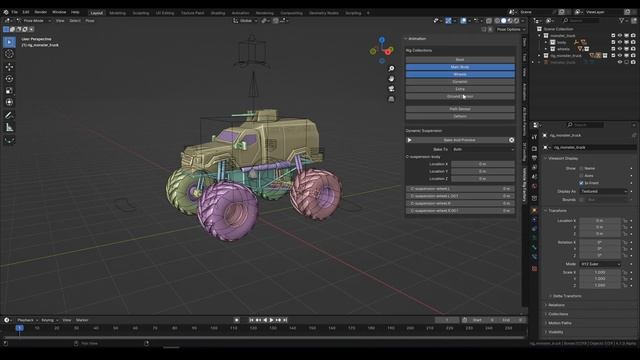
Task: Click the navigation gizmo blue Z axis
Action: (382, 40)
